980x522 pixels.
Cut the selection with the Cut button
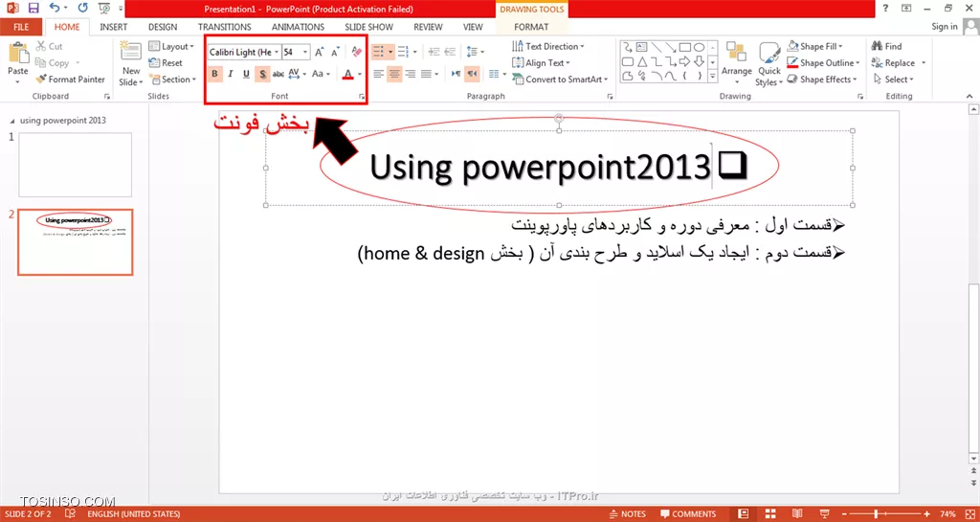(49, 46)
